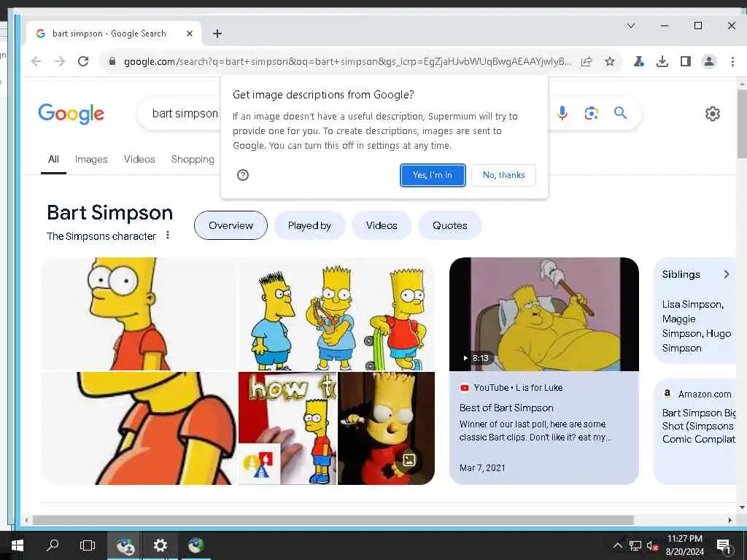The image size is (747, 560).
Task: Open the muted volume tray icon
Action: coord(653,545)
